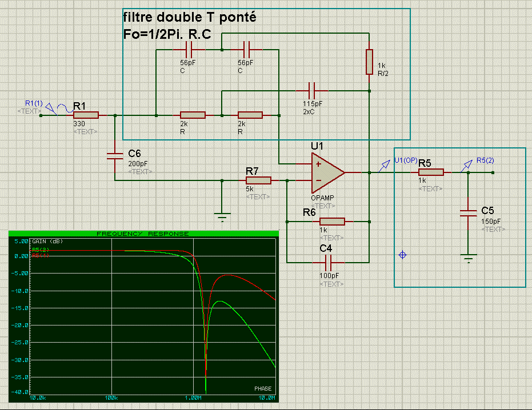Click the blue U1(OP) probe label
The width and height of the screenshot is (532, 410).
coord(406,160)
